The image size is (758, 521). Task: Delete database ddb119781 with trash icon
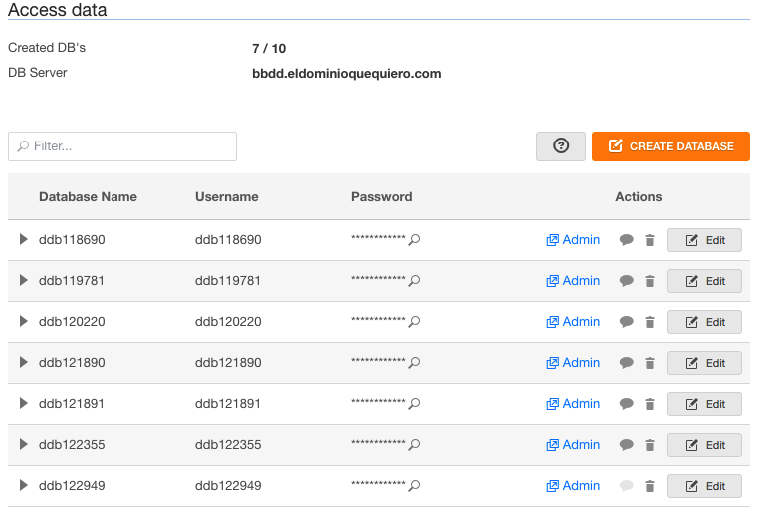coord(650,281)
